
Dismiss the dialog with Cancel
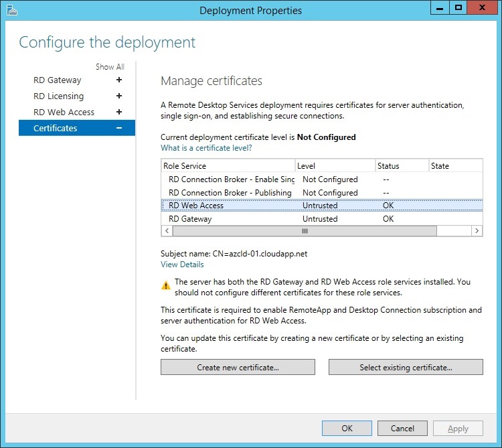point(402,428)
